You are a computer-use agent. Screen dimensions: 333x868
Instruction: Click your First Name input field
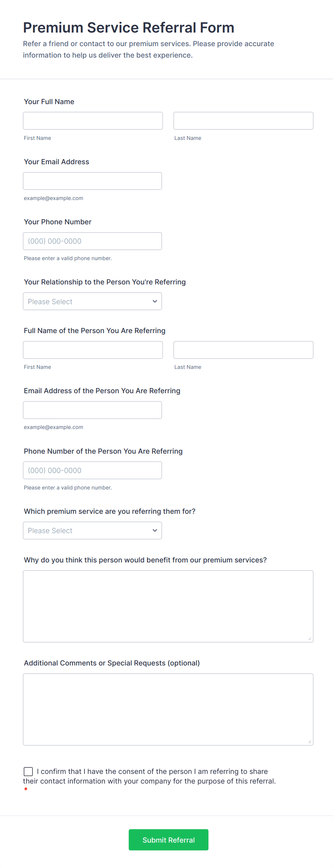93,121
